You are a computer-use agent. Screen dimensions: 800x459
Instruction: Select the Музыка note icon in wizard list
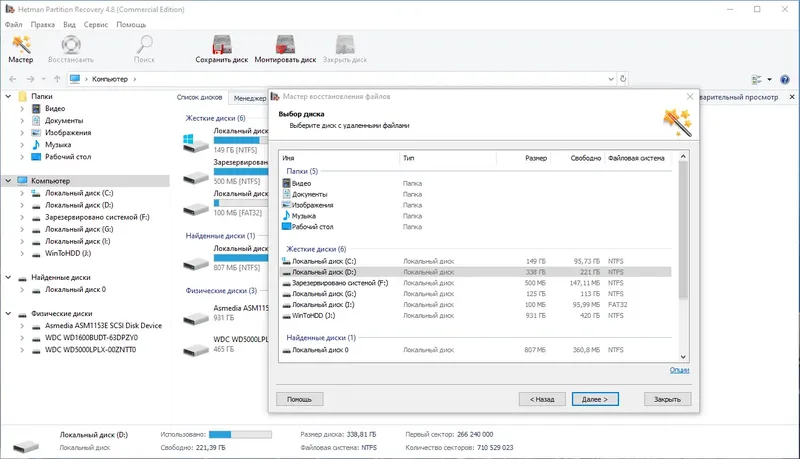pos(287,216)
